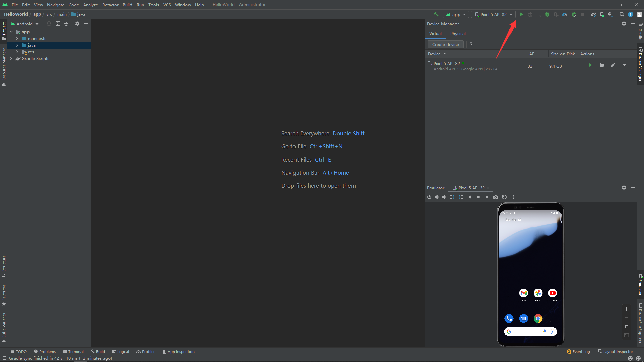
Task: Switch to the Physical tab in Device Manager
Action: click(x=458, y=33)
